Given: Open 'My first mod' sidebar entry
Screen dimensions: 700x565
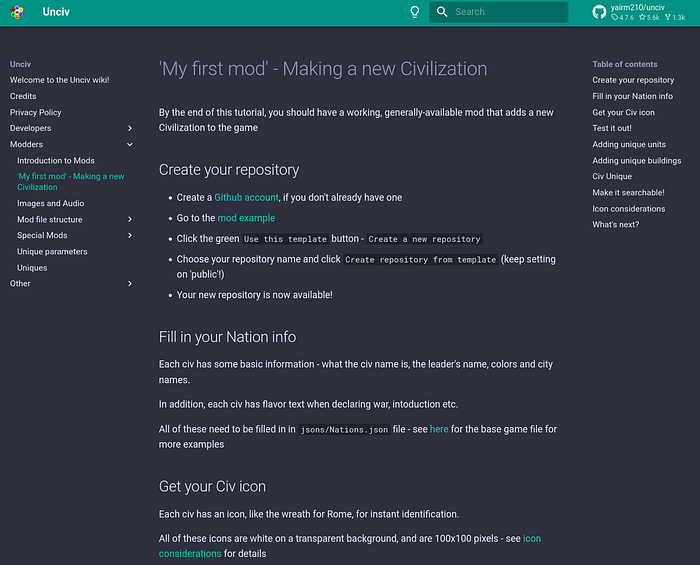Looking at the screenshot, I should pyautogui.click(x=71, y=182).
